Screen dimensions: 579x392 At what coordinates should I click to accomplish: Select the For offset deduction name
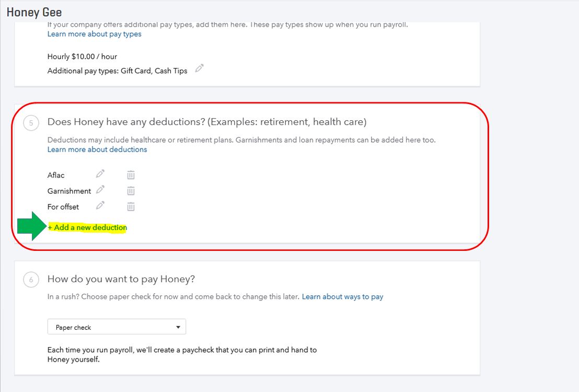coord(63,206)
